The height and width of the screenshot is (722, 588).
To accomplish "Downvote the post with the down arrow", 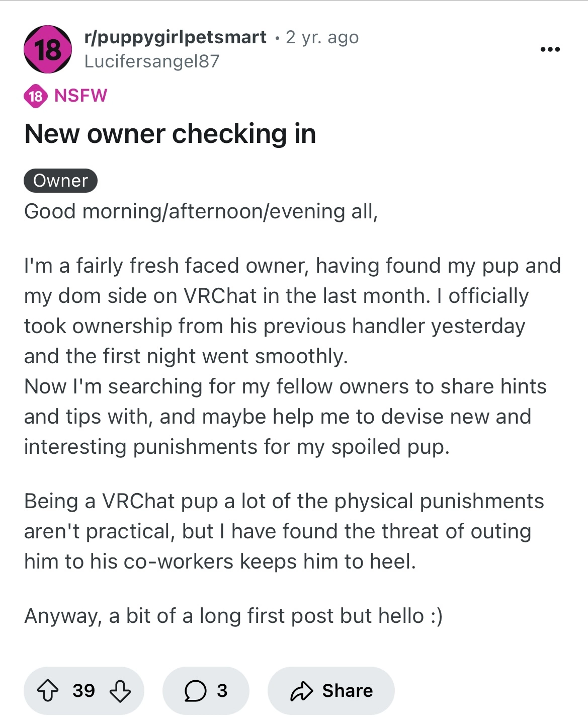I will click(x=120, y=691).
